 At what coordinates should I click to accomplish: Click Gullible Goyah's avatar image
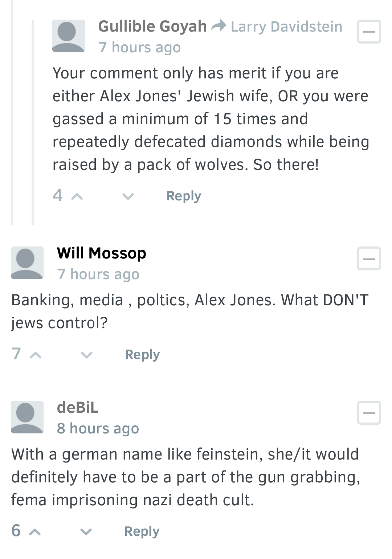69,36
